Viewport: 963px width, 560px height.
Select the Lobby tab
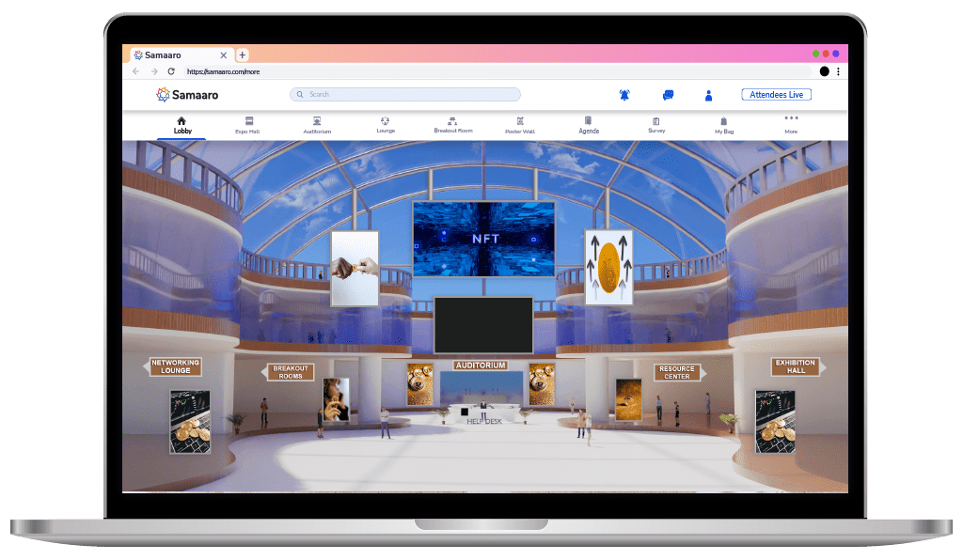point(182,125)
